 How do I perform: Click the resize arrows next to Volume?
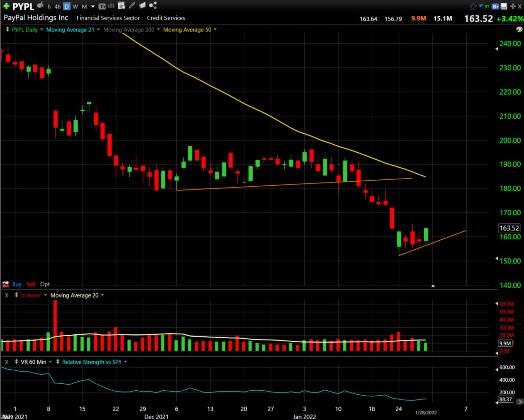(x=16, y=295)
